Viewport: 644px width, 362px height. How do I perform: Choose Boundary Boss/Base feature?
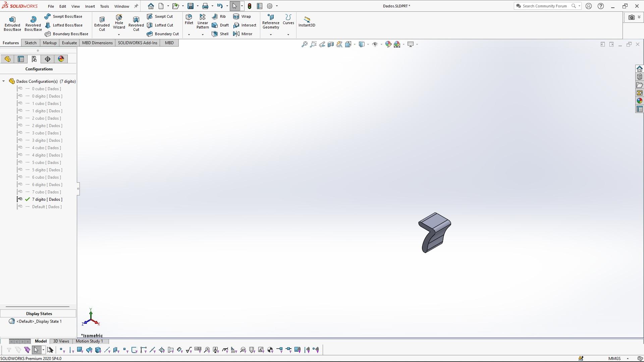[66, 34]
